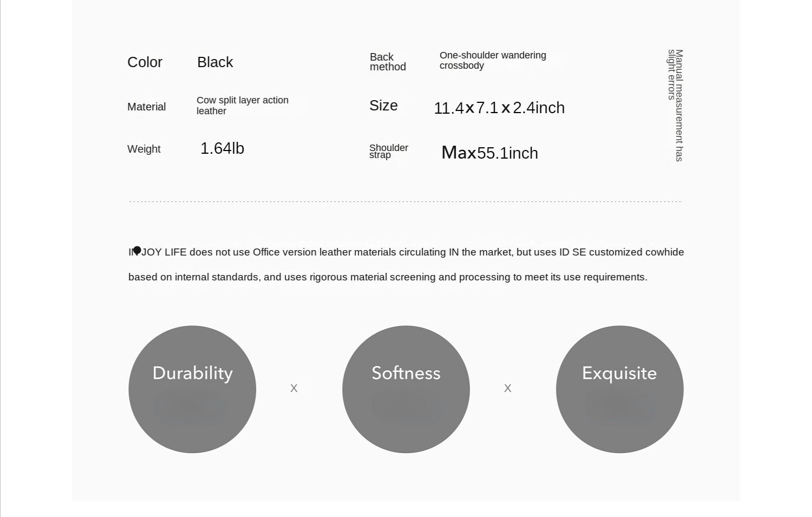Select the Material label
This screenshot has width=812, height=517.
[146, 107]
